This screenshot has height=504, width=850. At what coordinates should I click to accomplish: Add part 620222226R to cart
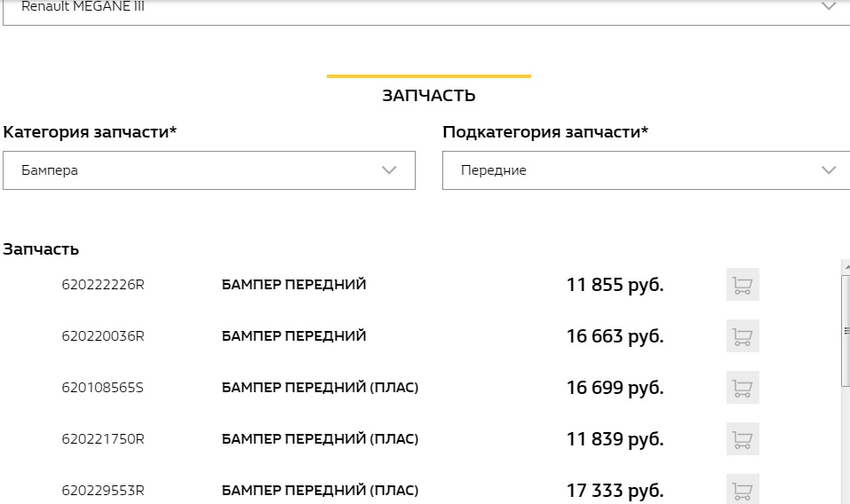click(x=743, y=284)
